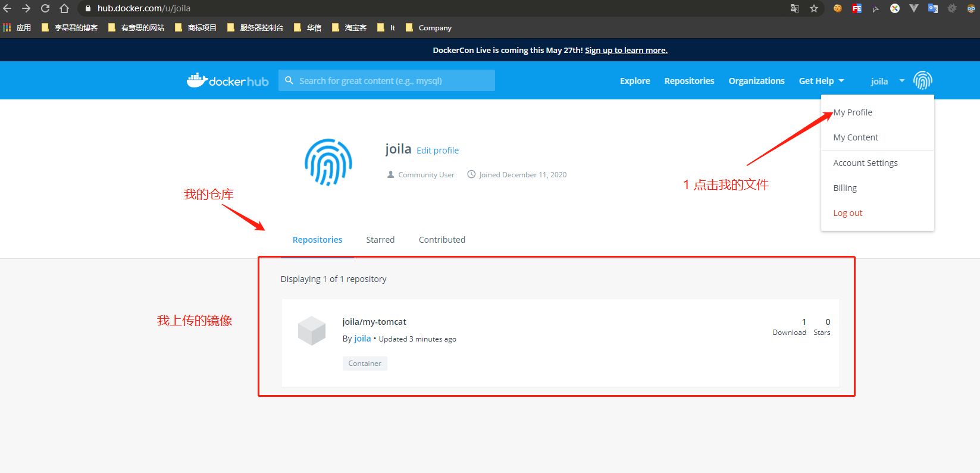Open the browser translate page icon
The width and height of the screenshot is (980, 473).
(794, 8)
